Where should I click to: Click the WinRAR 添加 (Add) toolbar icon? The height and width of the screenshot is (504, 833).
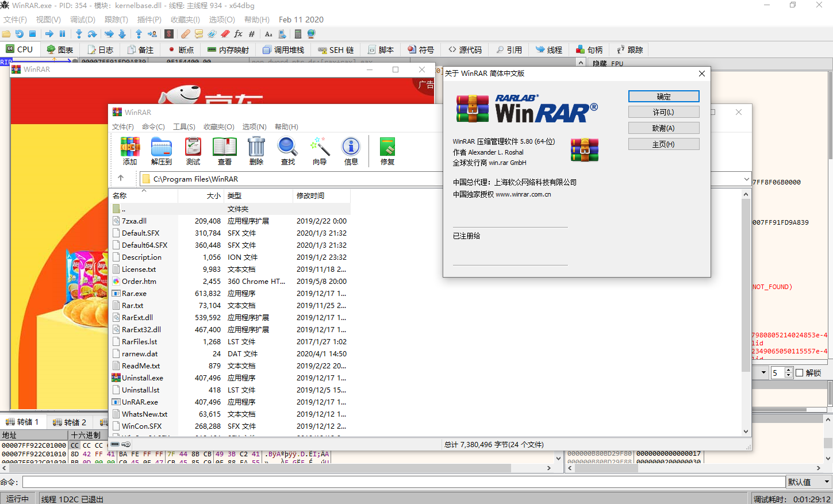click(130, 151)
